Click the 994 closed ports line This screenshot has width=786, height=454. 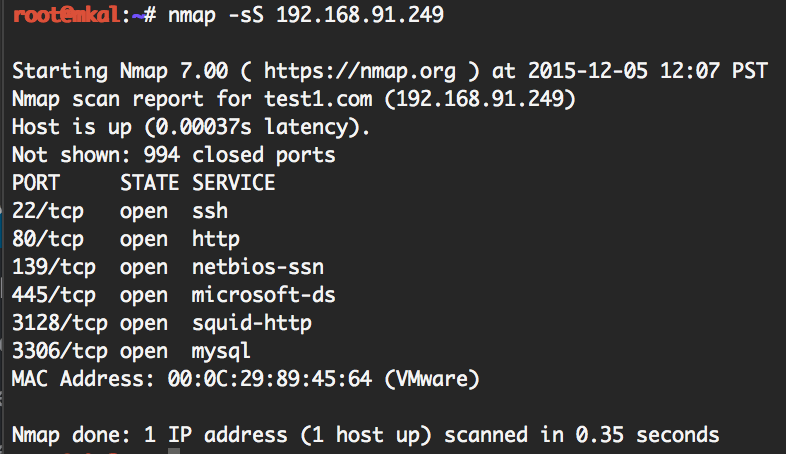pyautogui.click(x=173, y=156)
